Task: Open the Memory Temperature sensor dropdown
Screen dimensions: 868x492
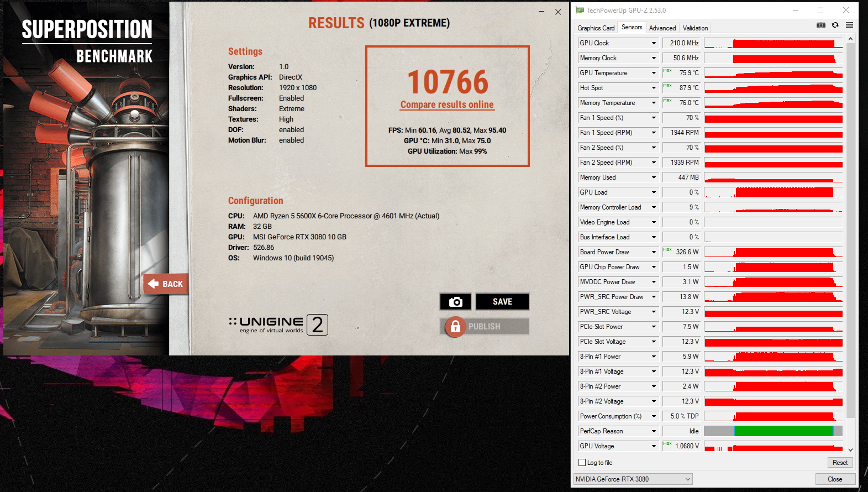Action: point(654,103)
